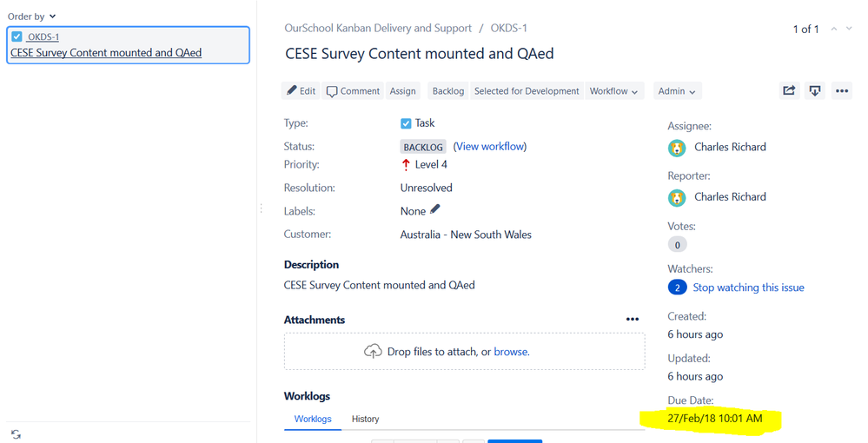This screenshot has height=443, width=868.
Task: Click the BACKLOG status lozenge
Action: coord(423,147)
